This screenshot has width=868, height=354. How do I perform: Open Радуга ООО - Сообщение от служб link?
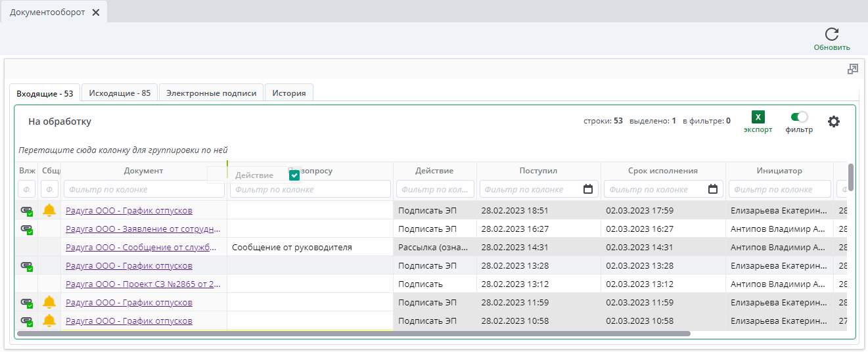tap(142, 248)
